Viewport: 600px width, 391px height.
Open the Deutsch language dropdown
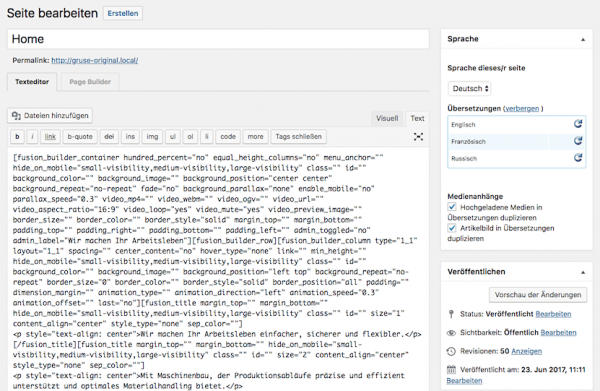point(470,89)
